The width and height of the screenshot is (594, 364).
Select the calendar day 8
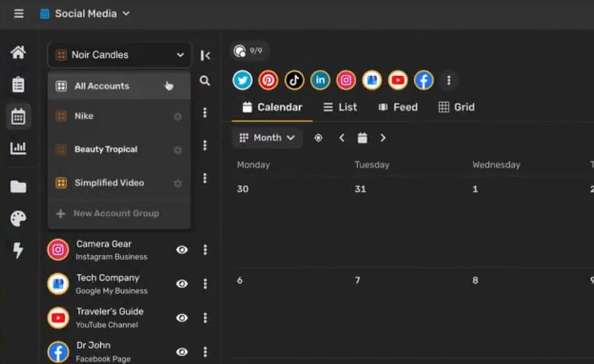(x=475, y=281)
